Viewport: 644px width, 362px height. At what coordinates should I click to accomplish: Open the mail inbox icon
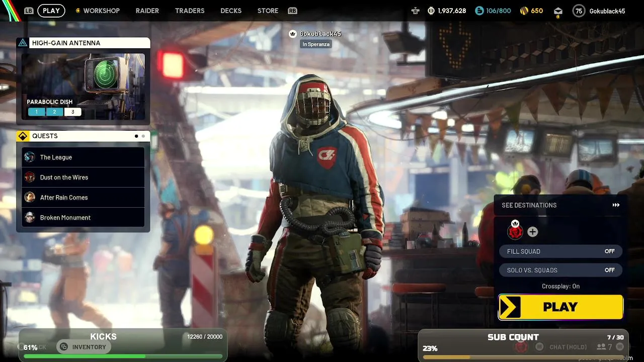click(558, 11)
